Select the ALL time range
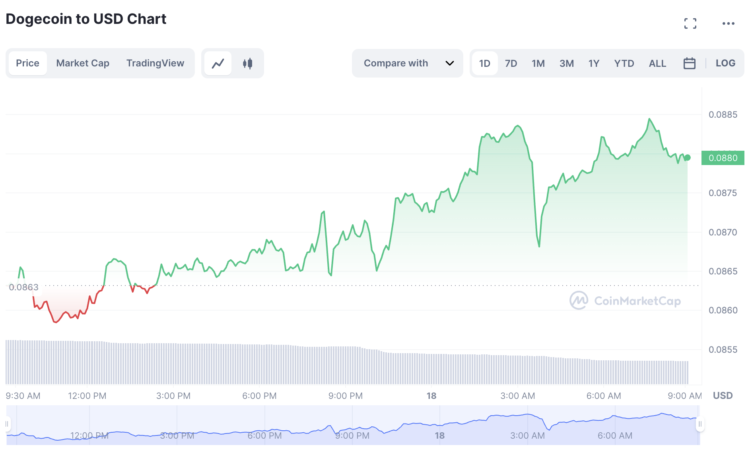 (x=657, y=63)
